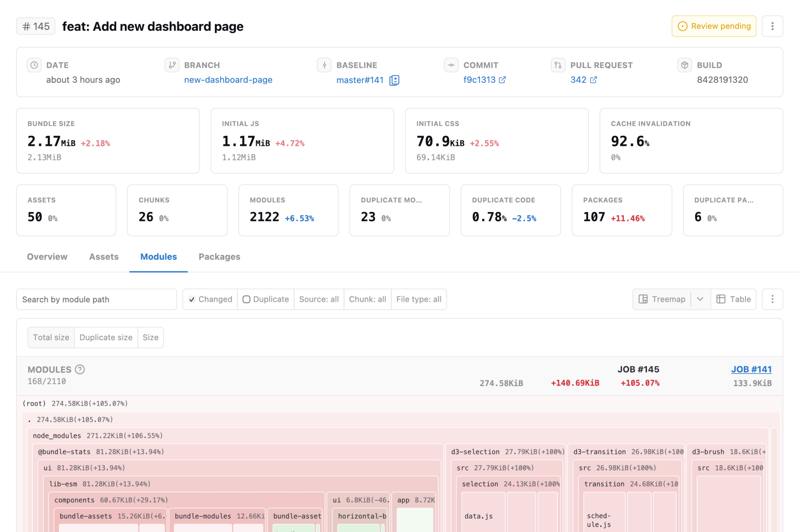Open the new-dashboard-page branch link
The width and height of the screenshot is (799, 532).
(x=228, y=80)
